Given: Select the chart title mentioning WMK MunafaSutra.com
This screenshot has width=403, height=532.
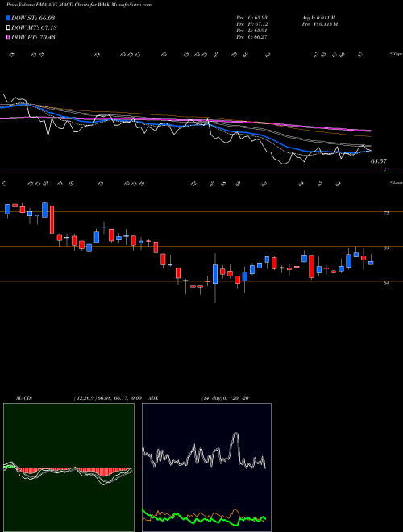Looking at the screenshot, I should (x=79, y=5).
